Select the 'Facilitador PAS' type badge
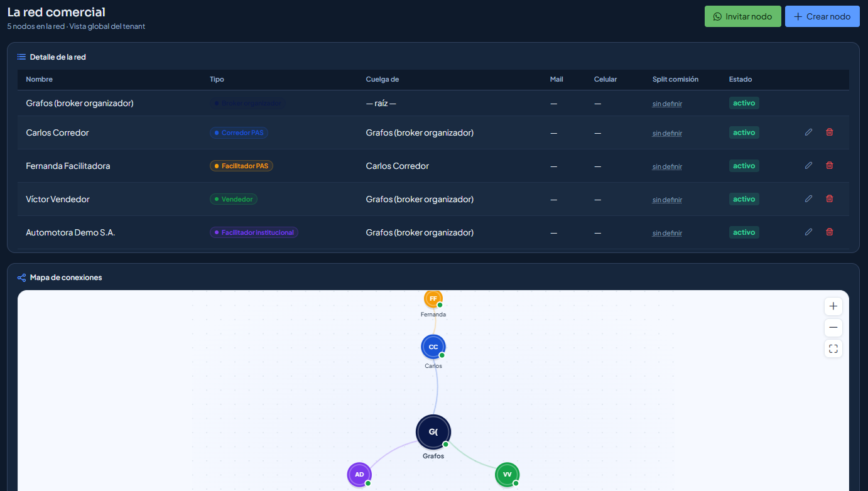868x491 pixels. [241, 166]
